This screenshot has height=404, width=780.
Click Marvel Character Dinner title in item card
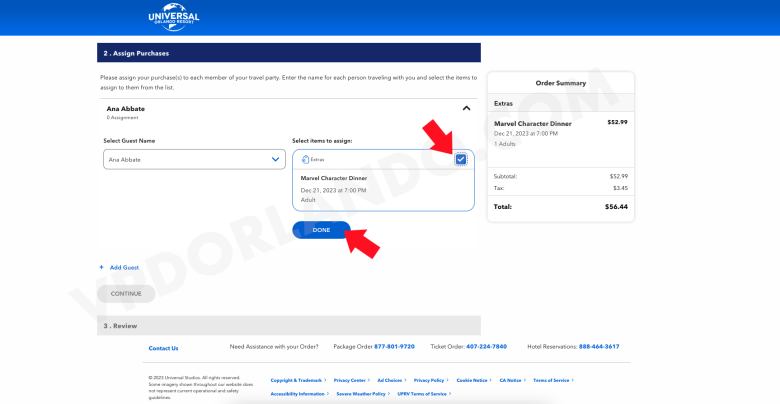pyautogui.click(x=334, y=178)
